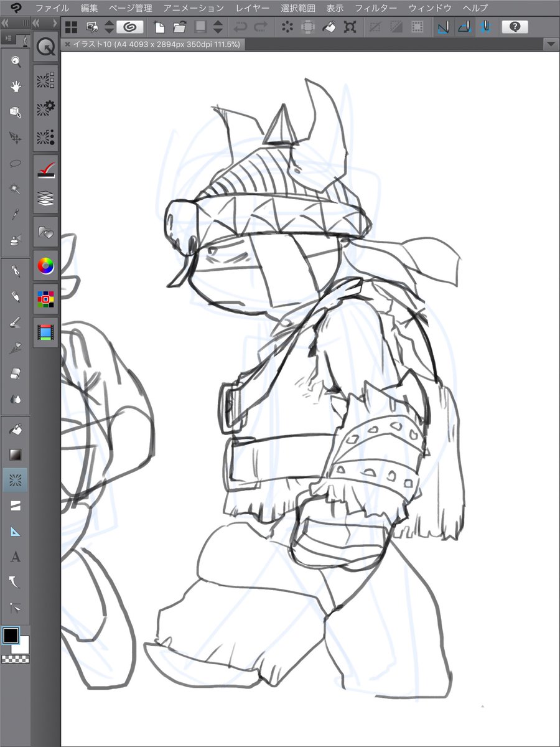Select the Text tool
The height and width of the screenshot is (747, 560).
point(16,557)
